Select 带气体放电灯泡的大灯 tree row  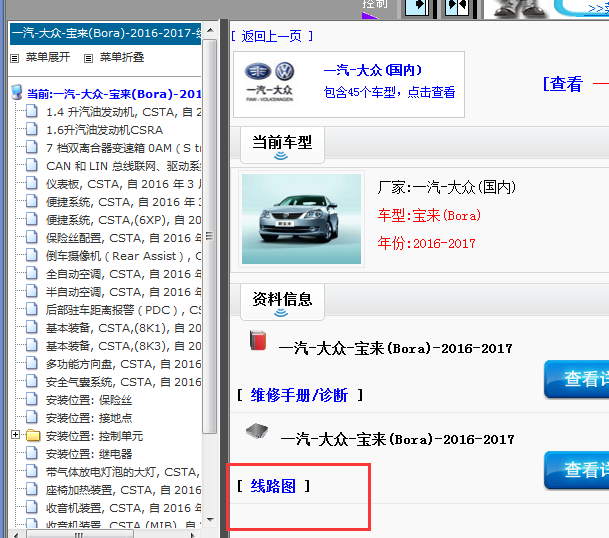[123, 472]
